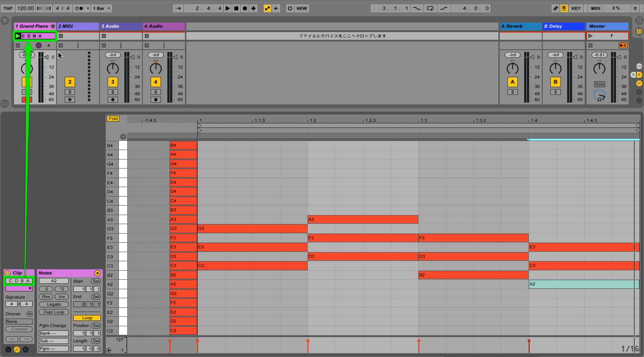Enable KEY map mode

pos(576,8)
